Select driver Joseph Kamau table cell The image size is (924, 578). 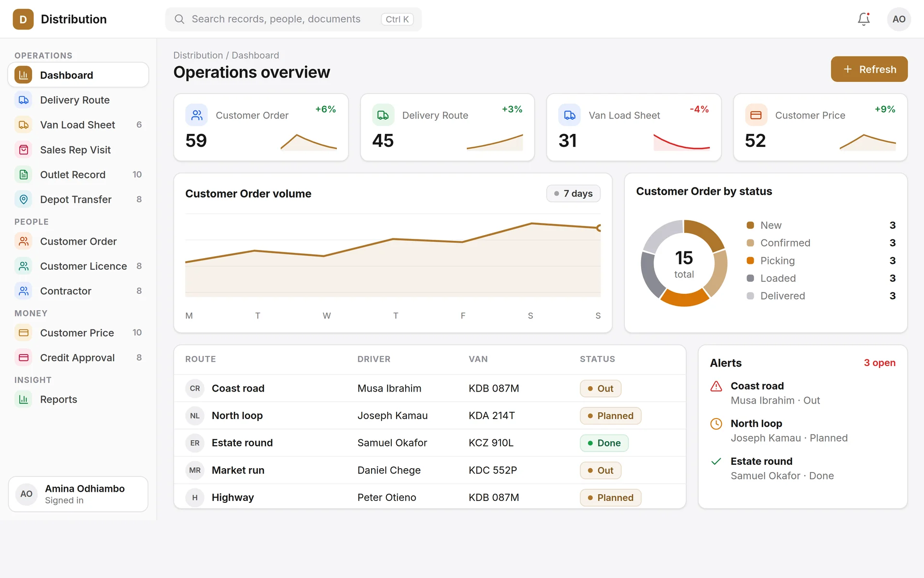[x=392, y=416]
